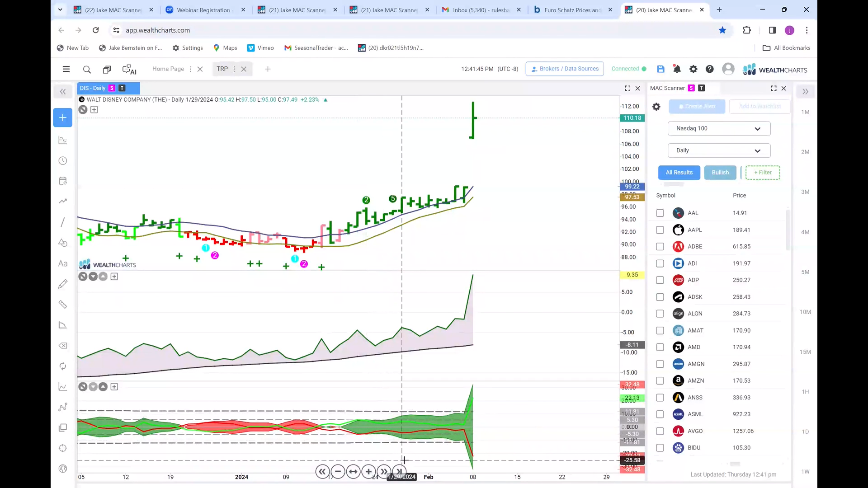Click the + Filter button
Image resolution: width=868 pixels, height=488 pixels.
point(763,173)
